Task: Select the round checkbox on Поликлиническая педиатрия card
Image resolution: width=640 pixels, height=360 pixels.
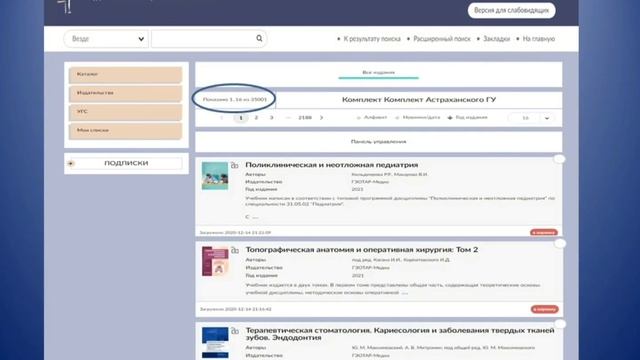Action: pos(559,159)
